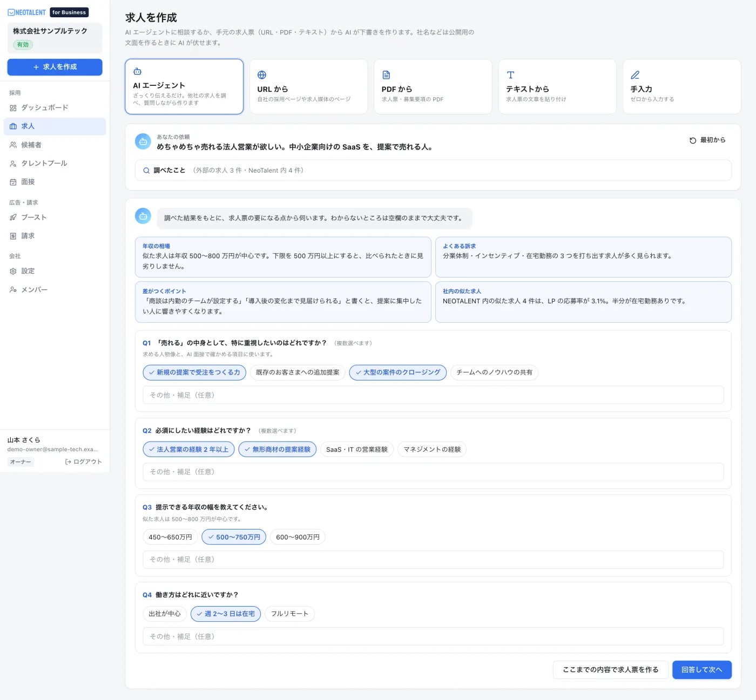Choose 500〜750万円 salary range
Image resolution: width=756 pixels, height=700 pixels.
[x=234, y=537]
